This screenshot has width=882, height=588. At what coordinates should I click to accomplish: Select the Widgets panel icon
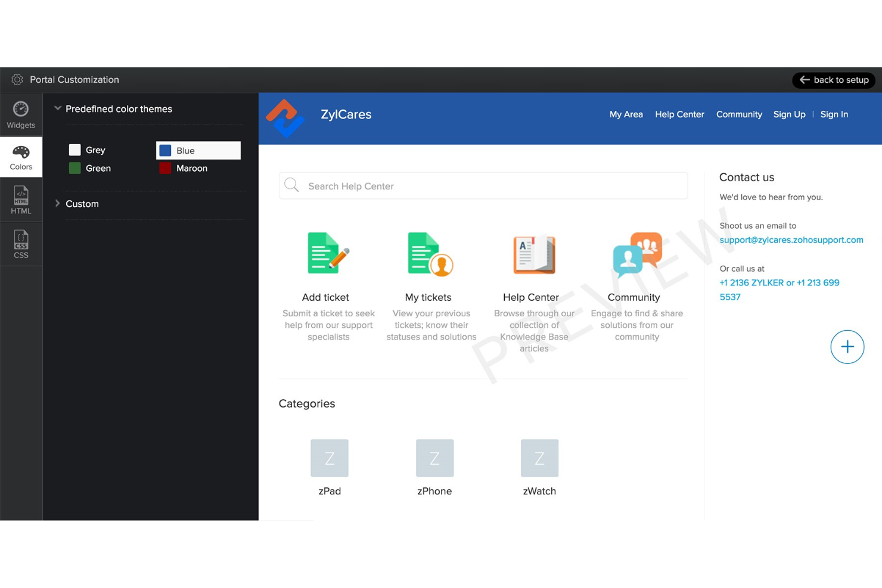pyautogui.click(x=21, y=114)
